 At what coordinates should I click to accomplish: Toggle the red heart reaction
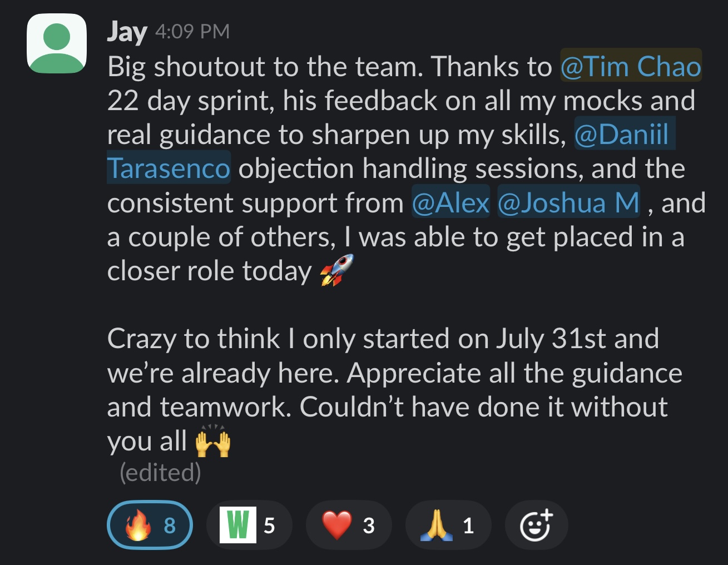pyautogui.click(x=349, y=525)
